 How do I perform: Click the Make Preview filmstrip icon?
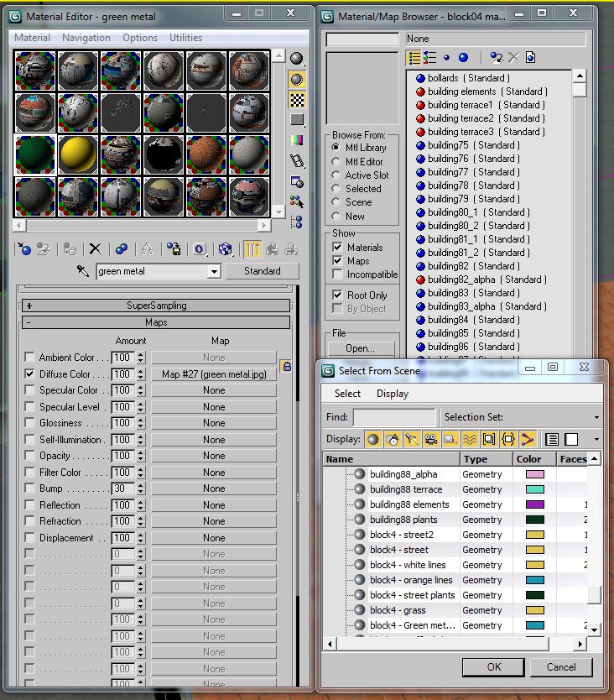click(x=297, y=160)
